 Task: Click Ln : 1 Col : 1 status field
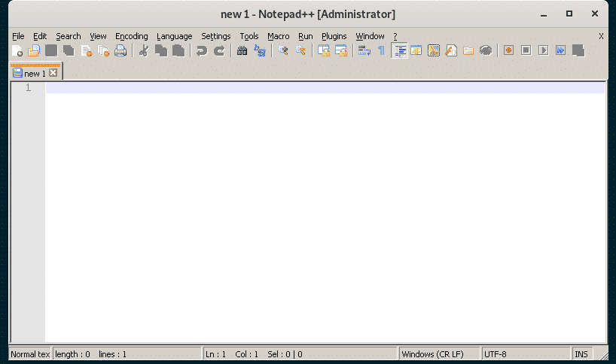coord(300,354)
